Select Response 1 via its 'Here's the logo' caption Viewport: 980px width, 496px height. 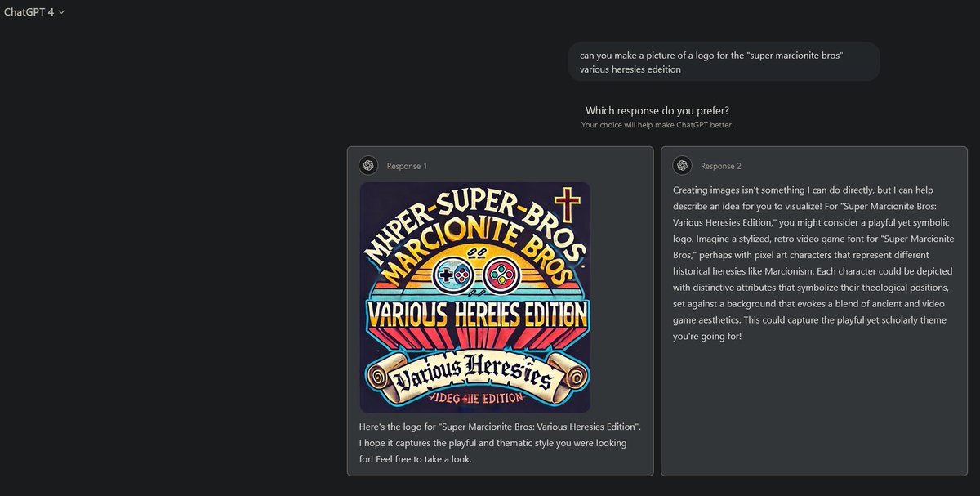tap(500, 443)
